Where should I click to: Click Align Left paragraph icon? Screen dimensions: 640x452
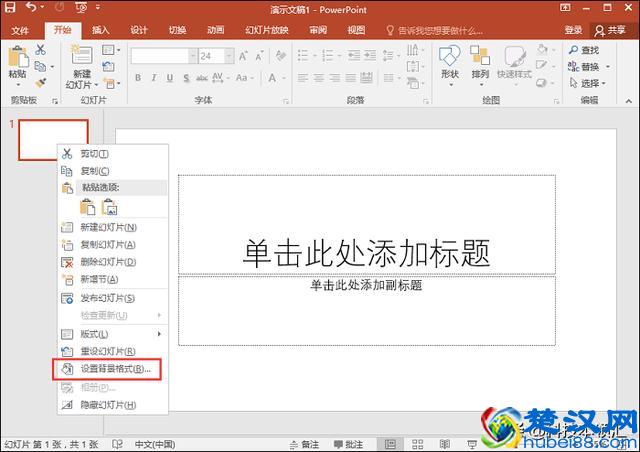(302, 78)
